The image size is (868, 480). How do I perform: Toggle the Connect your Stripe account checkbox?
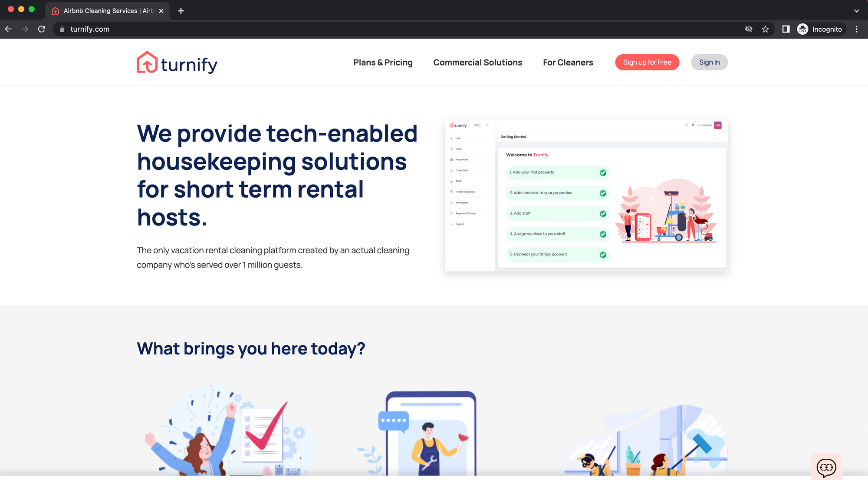pos(603,254)
